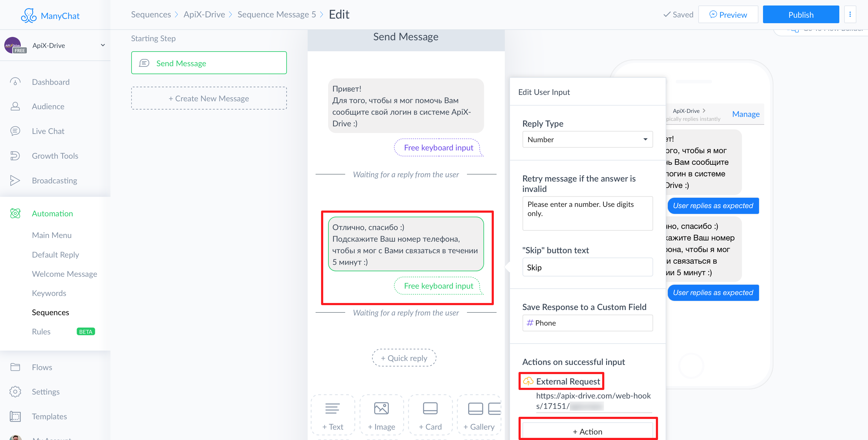
Task: Add an Image block
Action: [x=381, y=415]
